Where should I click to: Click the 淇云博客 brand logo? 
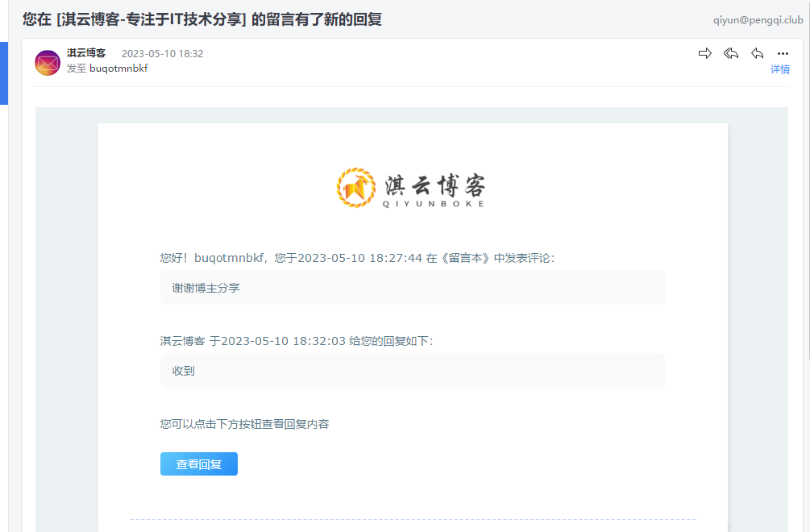[413, 188]
